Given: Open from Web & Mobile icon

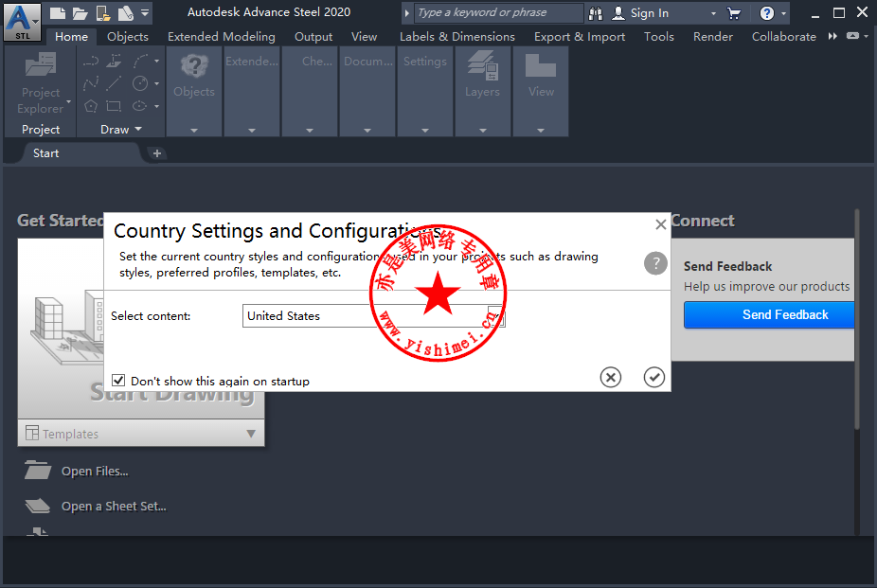Looking at the screenshot, I should click(103, 13).
